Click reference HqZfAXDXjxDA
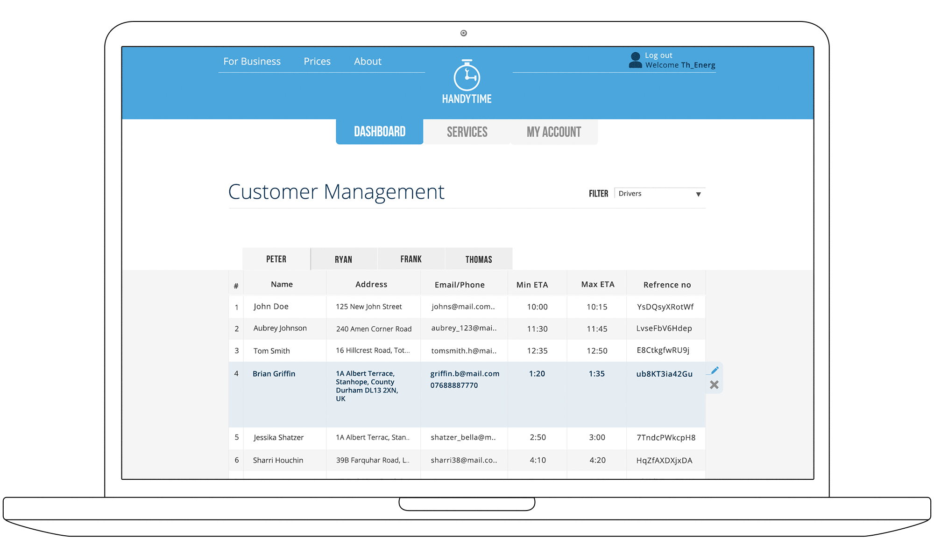Screen dimensions: 934x560 [664, 460]
